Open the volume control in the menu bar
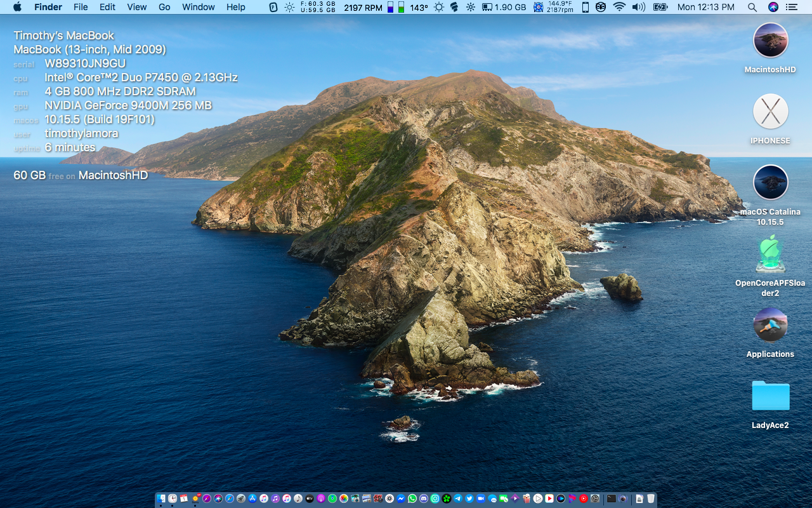This screenshot has height=508, width=812. [x=639, y=7]
